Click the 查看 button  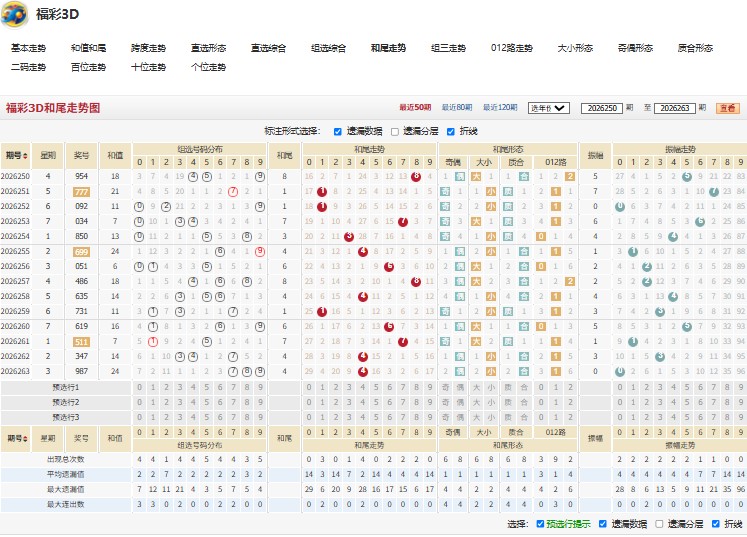click(728, 108)
